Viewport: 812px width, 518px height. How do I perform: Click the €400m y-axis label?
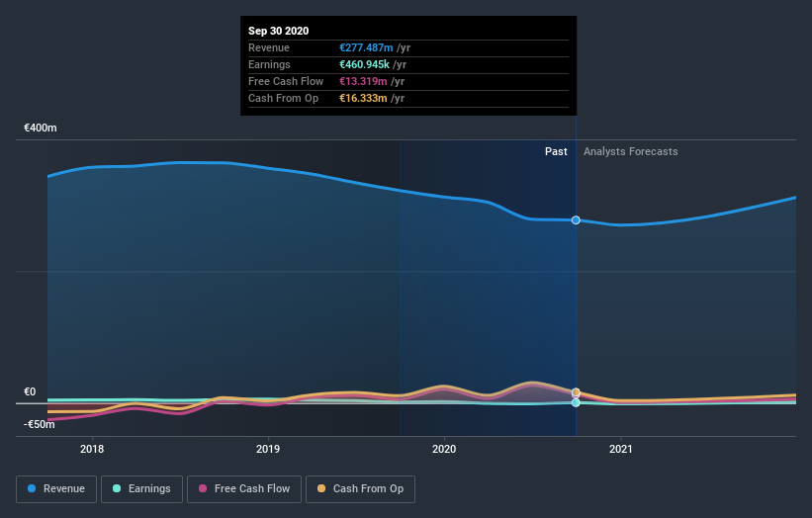point(41,128)
